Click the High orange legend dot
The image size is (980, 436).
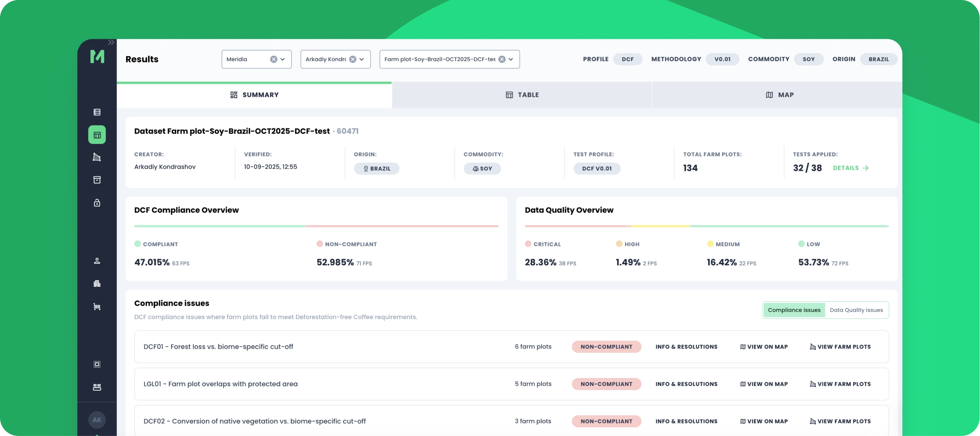pos(619,244)
